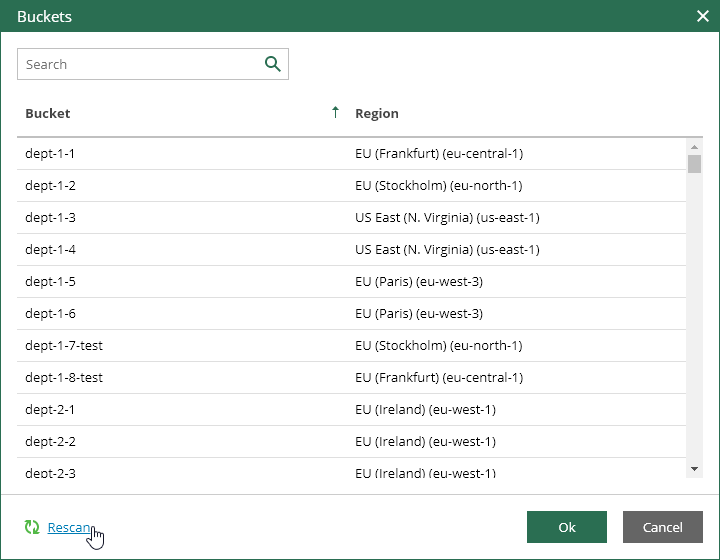Image resolution: width=720 pixels, height=560 pixels.
Task: Sort by the Bucket column header
Action: pyautogui.click(x=48, y=113)
